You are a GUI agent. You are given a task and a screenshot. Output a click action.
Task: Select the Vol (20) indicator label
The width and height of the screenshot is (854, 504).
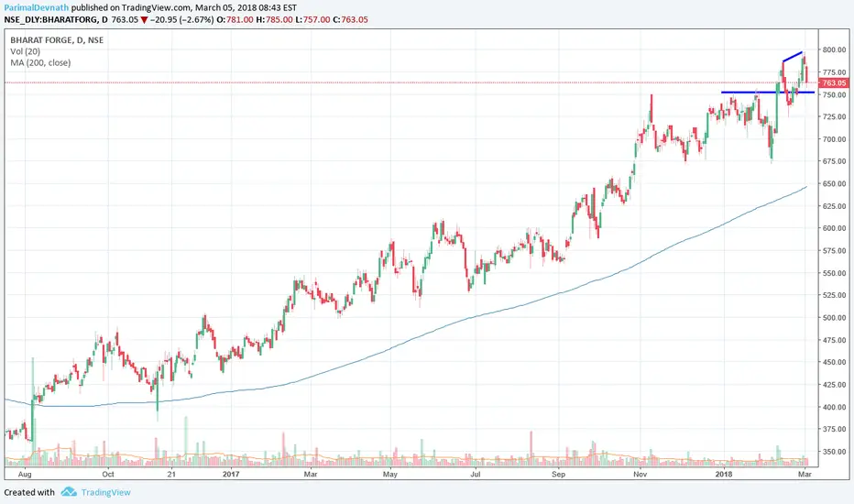click(25, 51)
